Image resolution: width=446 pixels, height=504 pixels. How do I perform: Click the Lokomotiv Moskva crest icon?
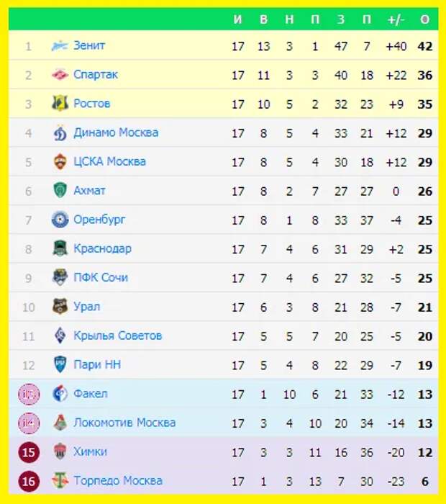coord(60,423)
